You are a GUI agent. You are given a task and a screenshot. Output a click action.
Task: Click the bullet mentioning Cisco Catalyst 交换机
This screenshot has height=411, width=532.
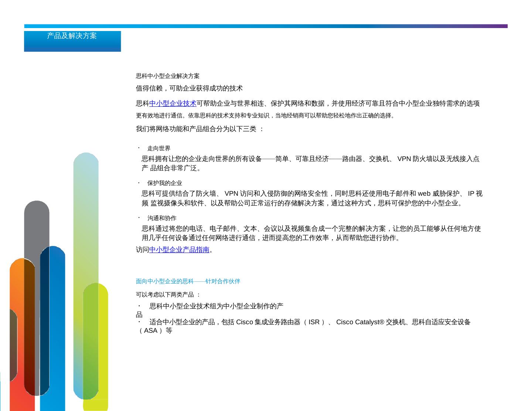pyautogui.click(x=310, y=322)
